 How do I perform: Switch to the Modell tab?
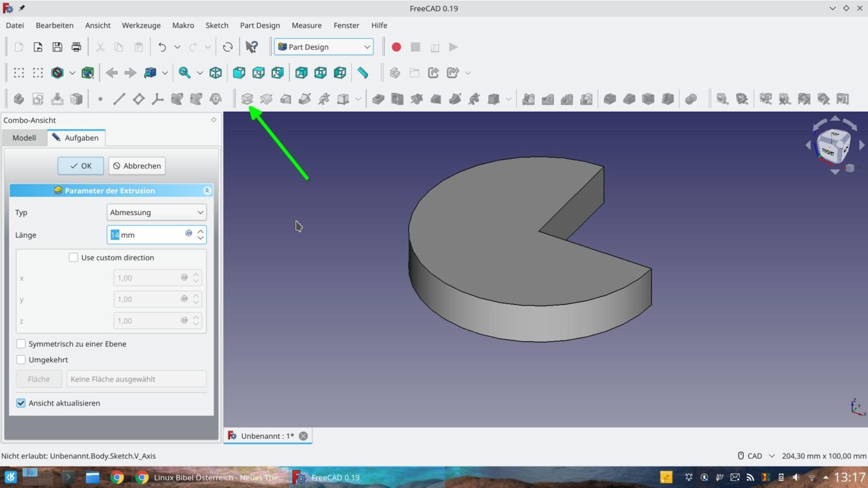(x=24, y=137)
